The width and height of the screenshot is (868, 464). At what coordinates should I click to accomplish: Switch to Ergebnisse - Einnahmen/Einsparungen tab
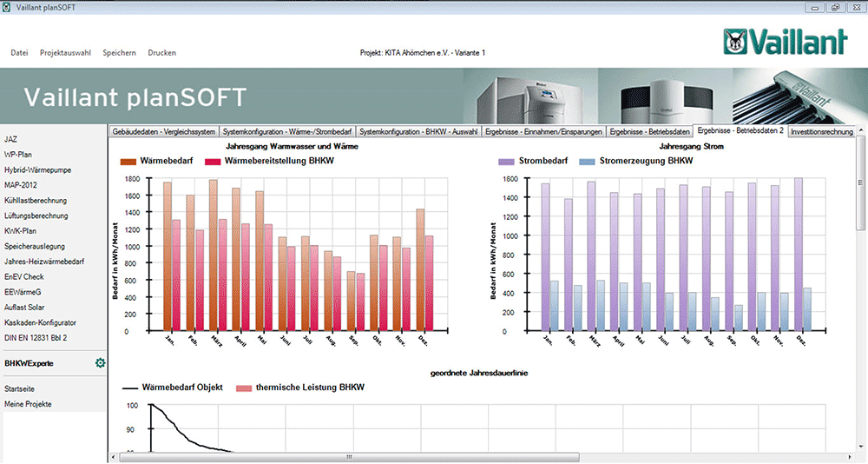tap(543, 132)
